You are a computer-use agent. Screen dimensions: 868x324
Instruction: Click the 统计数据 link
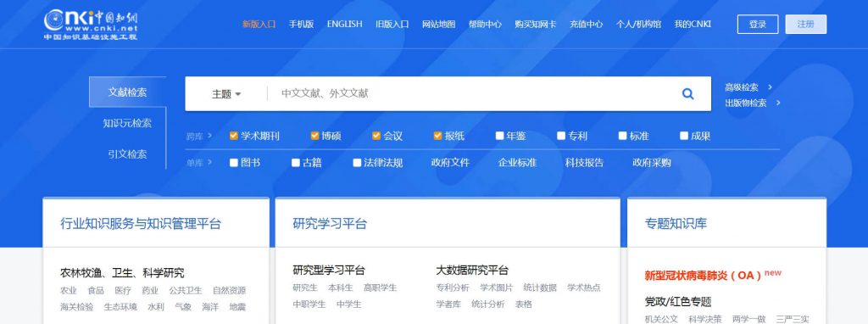pos(540,288)
